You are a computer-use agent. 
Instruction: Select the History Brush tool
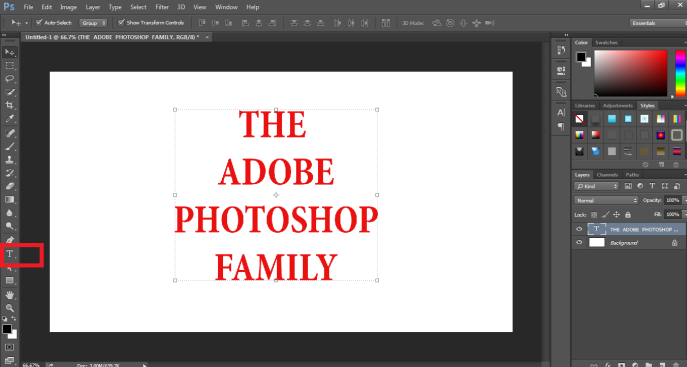pos(10,173)
